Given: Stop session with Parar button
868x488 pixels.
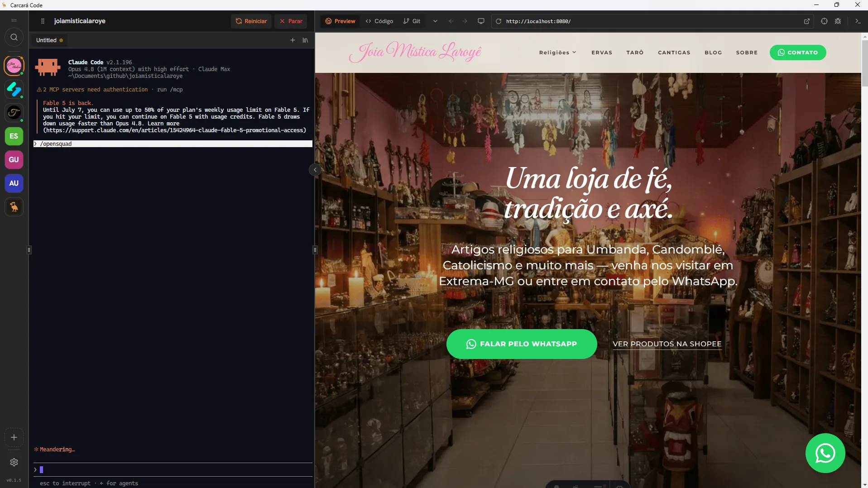Looking at the screenshot, I should 291,21.
